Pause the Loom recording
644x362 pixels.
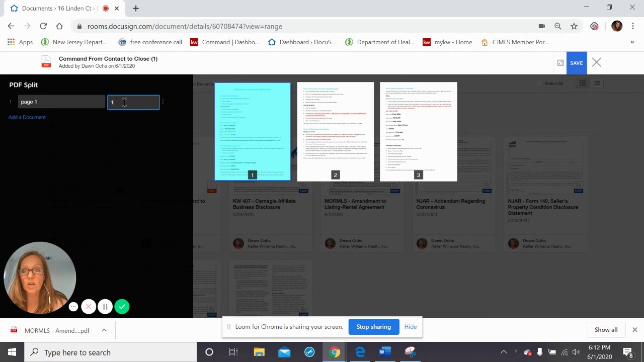click(x=105, y=307)
